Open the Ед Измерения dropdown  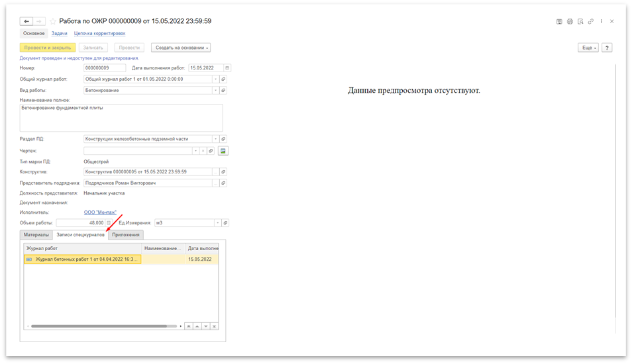215,223
